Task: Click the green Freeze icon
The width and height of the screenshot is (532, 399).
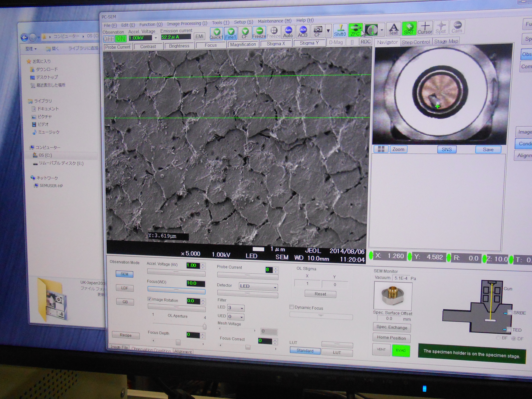Action: 259,33
